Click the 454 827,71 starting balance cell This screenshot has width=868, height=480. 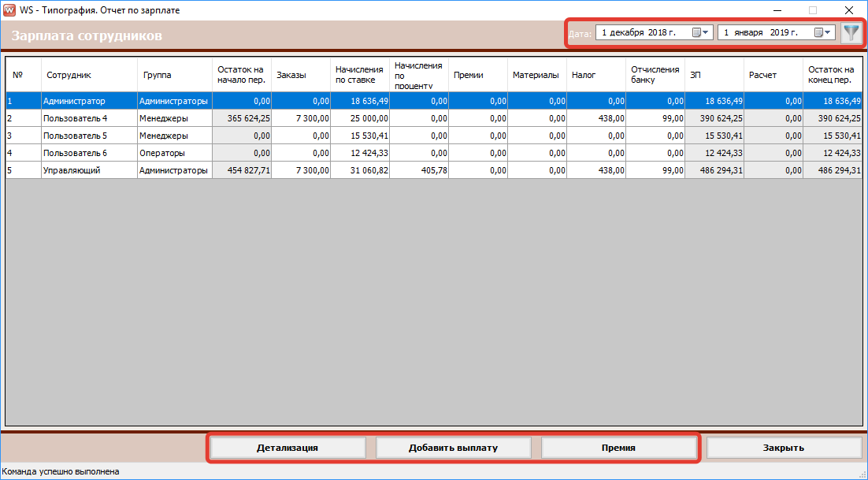[242, 170]
